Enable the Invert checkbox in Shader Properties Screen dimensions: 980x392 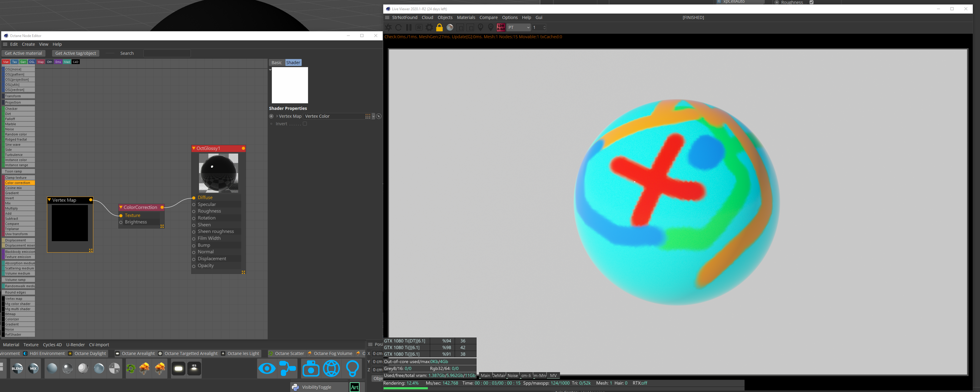[x=305, y=124]
